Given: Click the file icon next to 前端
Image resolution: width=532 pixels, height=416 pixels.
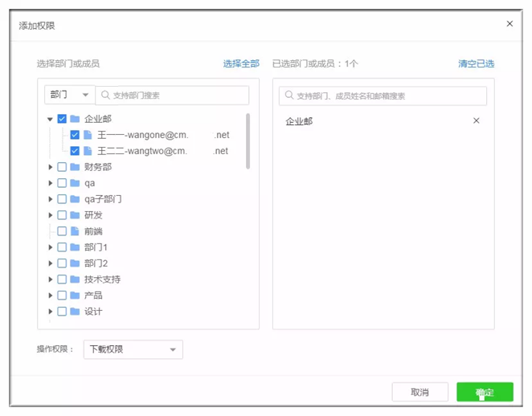Looking at the screenshot, I should click(75, 231).
